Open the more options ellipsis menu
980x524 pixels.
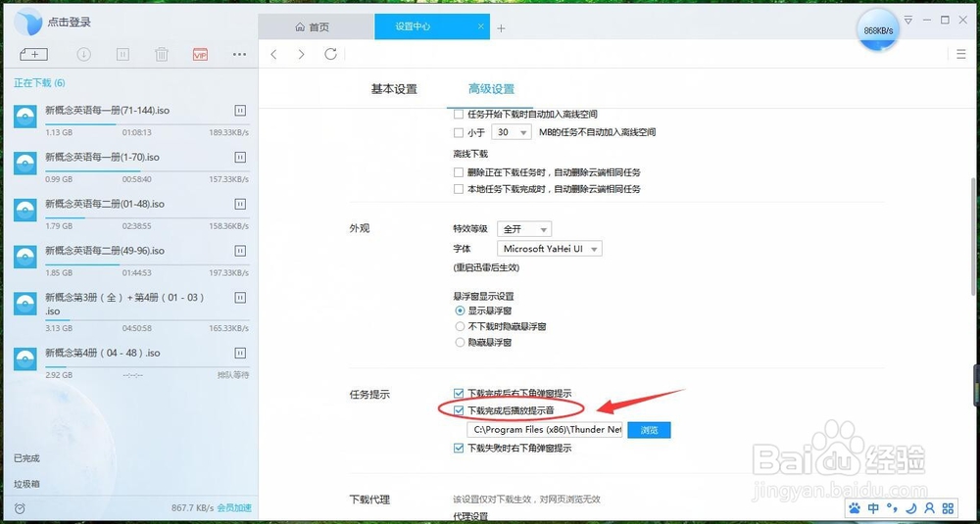tap(239, 54)
